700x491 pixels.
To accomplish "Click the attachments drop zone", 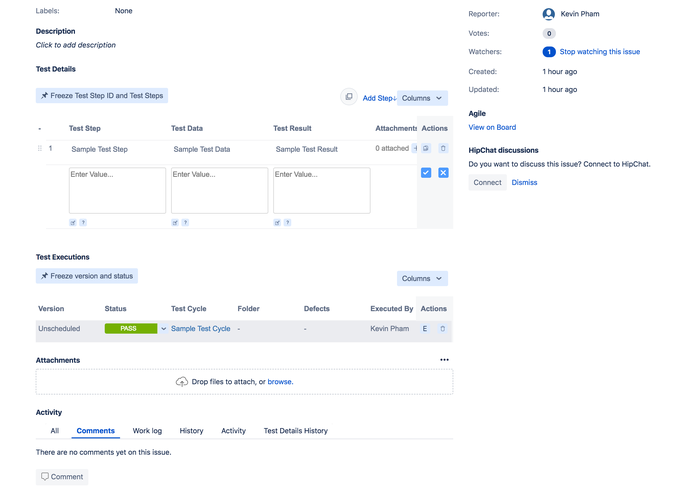I will click(245, 382).
